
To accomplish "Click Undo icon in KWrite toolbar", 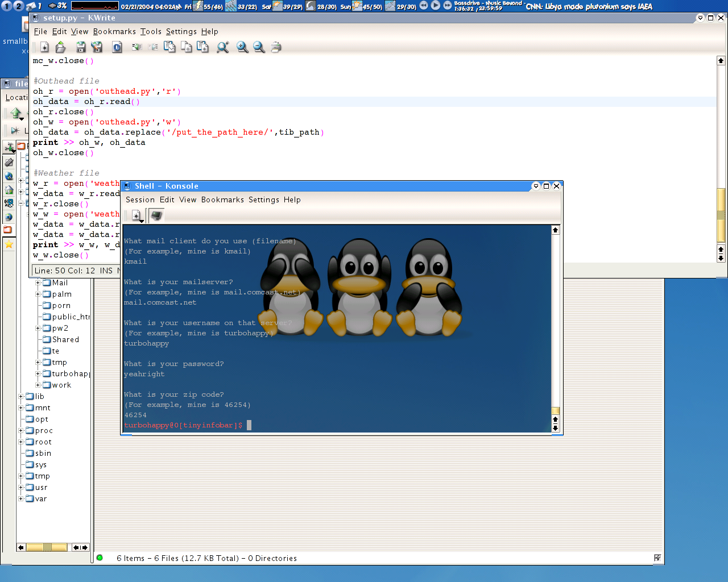I will (x=136, y=47).
